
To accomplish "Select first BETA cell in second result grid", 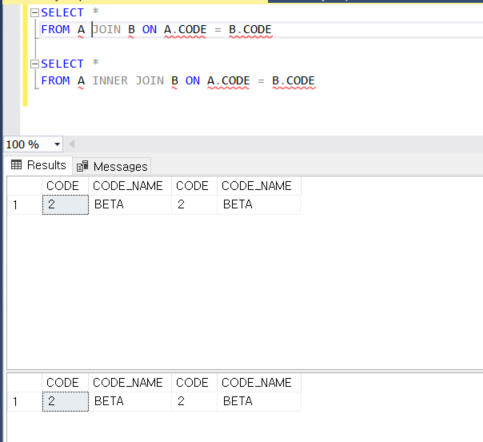I will tap(130, 401).
